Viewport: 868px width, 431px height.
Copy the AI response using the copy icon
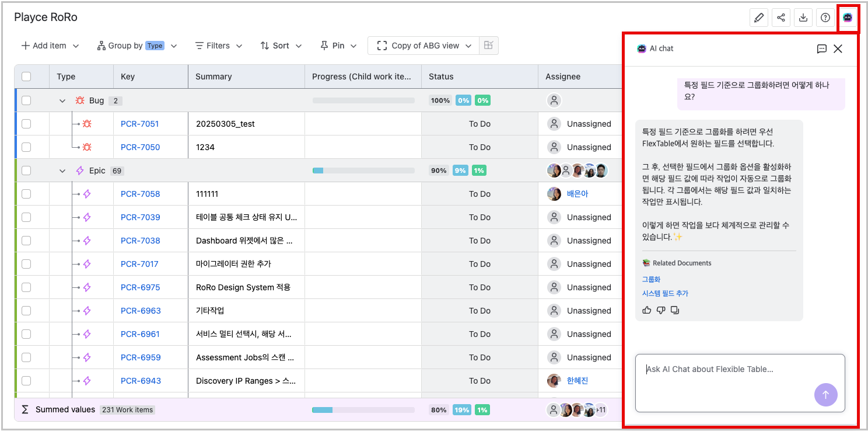[675, 310]
